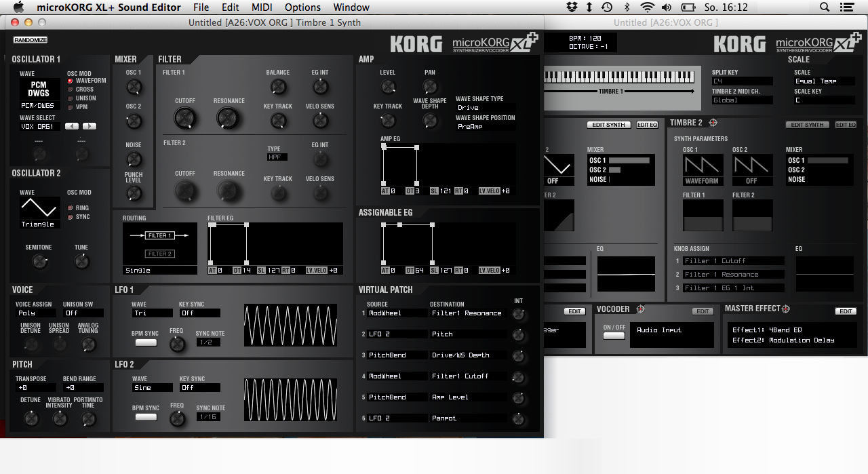
Task: Click the Timbre 2 Filter 1 graph
Action: coord(703,216)
